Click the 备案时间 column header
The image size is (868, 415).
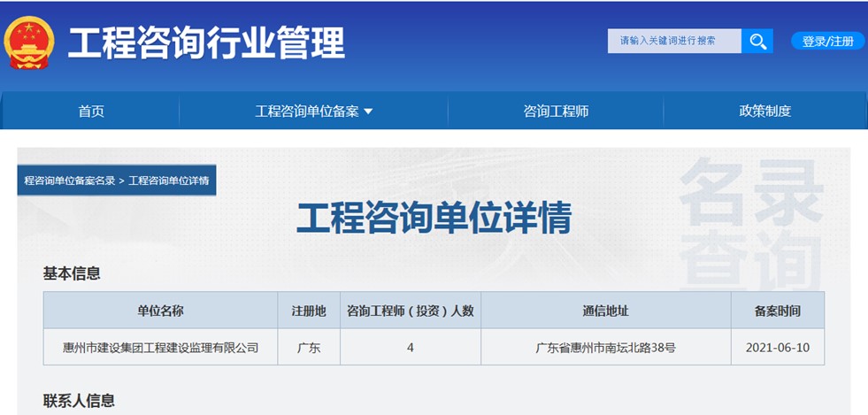point(778,311)
